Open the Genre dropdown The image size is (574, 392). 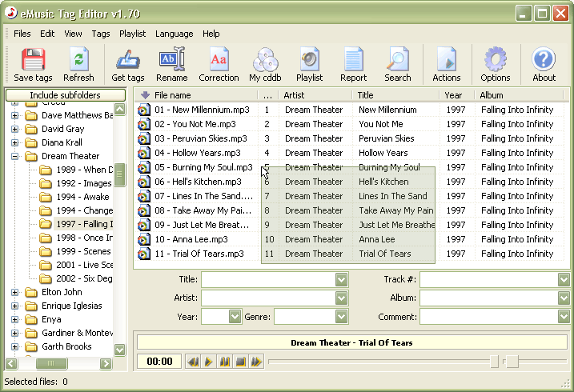coord(342,317)
